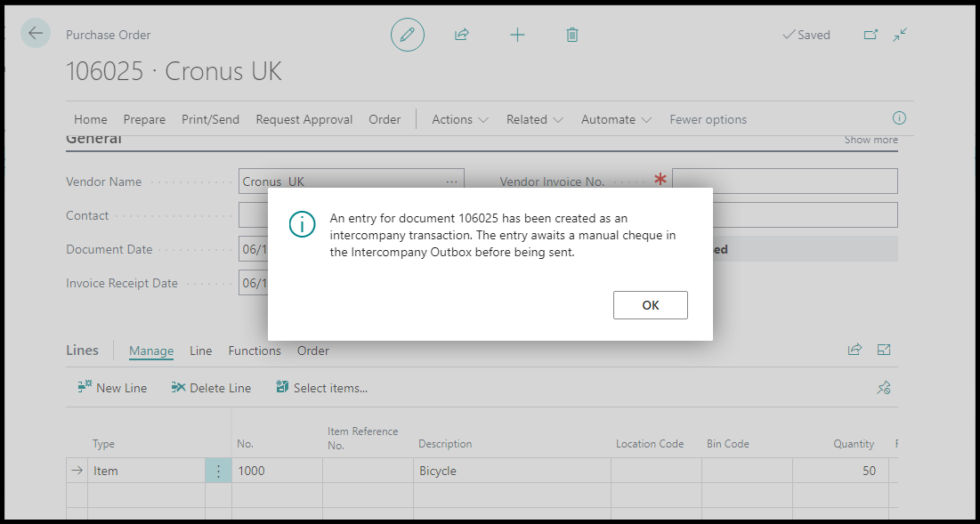Click the Vendor Invoice No. input field
Image resolution: width=980 pixels, height=524 pixels.
click(785, 181)
